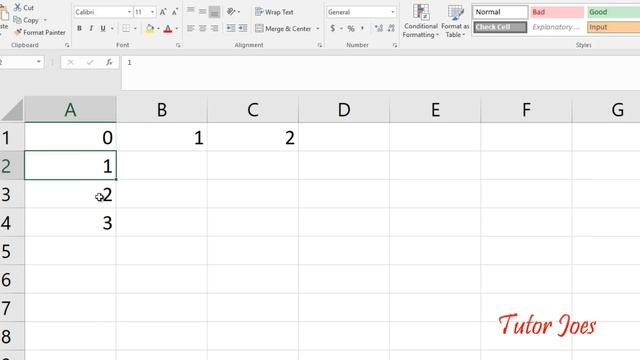Toggle underline formatting
640x360 pixels.
point(103,28)
